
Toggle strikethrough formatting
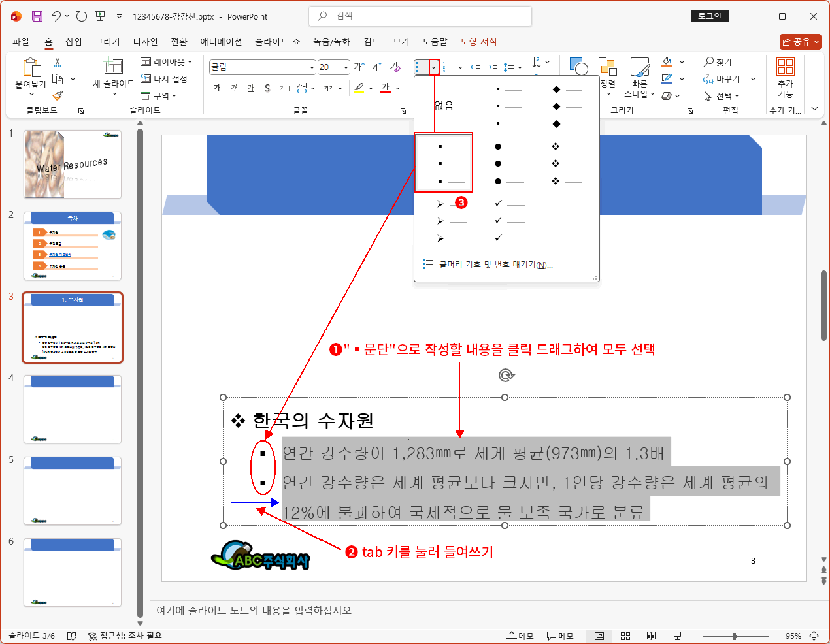click(x=284, y=88)
